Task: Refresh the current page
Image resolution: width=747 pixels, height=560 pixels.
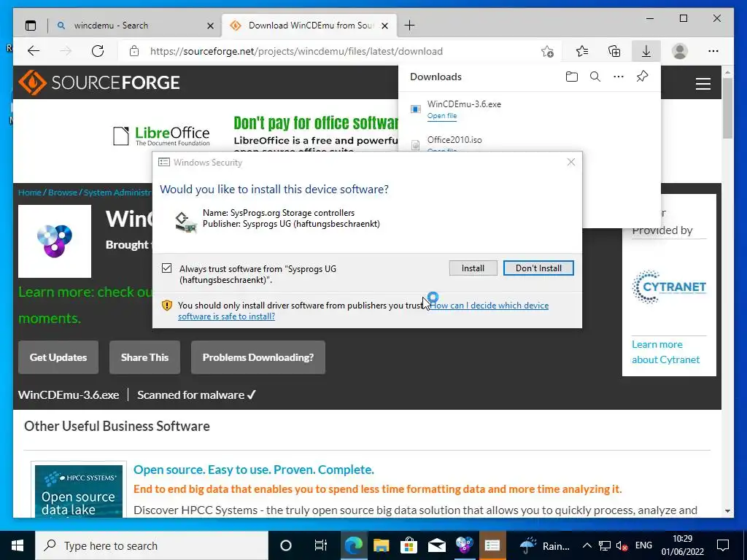Action: coord(98,51)
